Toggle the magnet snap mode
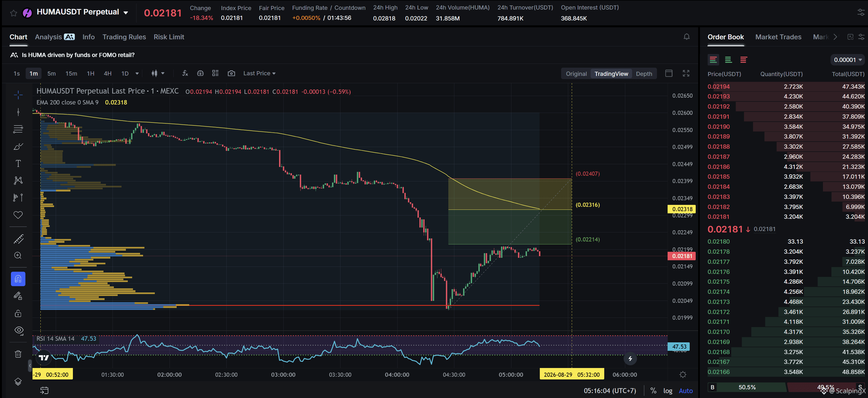868x398 pixels. tap(18, 279)
